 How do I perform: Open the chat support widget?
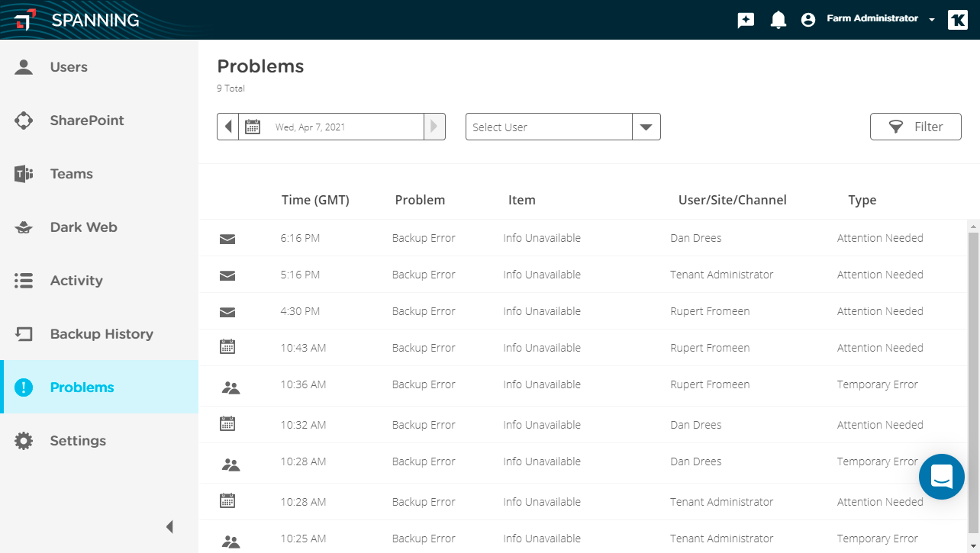pos(942,477)
